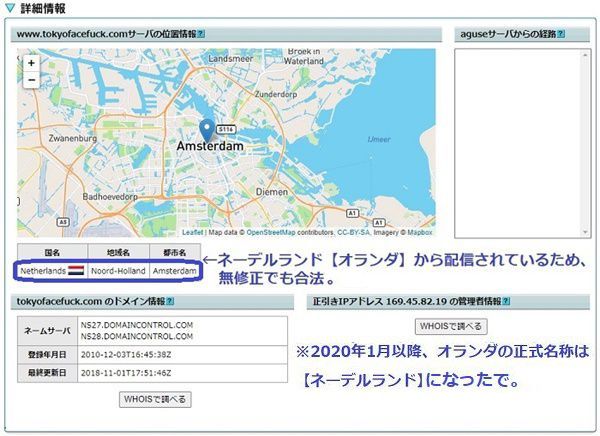Open the CC-BY-SA license link
This screenshot has height=436, width=600.
354,232
